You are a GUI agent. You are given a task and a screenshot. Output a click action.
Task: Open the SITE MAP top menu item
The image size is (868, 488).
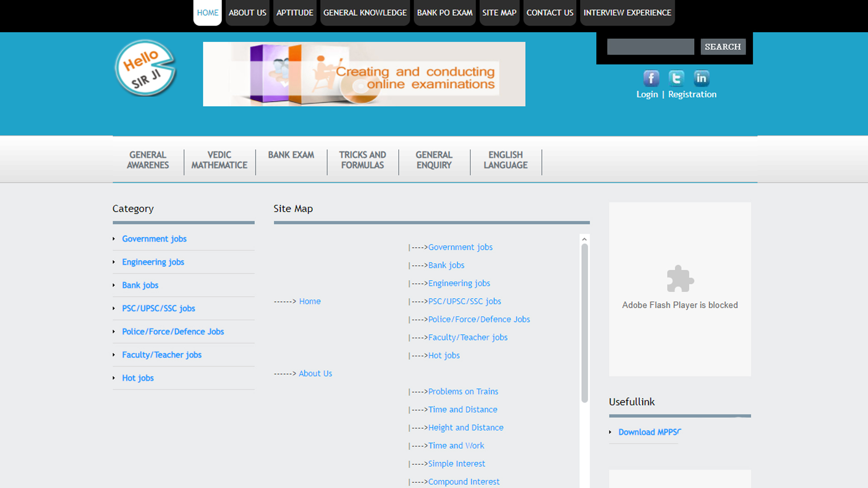coord(499,13)
